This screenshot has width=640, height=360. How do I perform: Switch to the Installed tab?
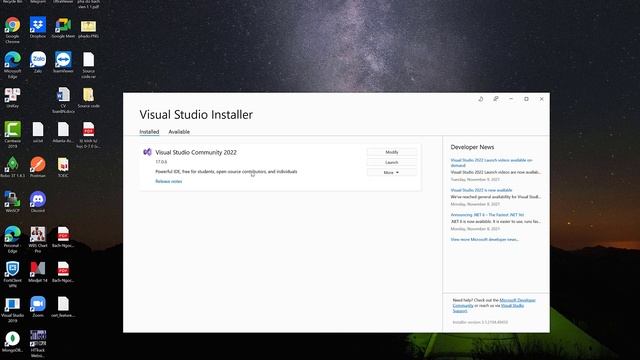tap(149, 131)
